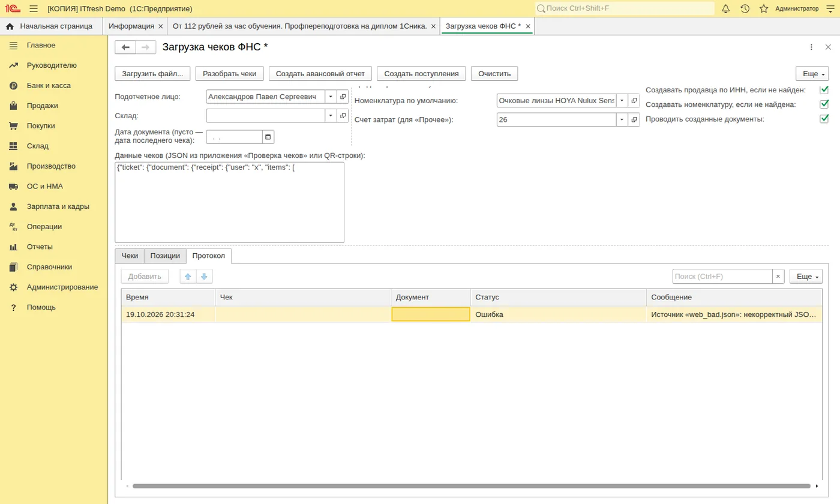Open the three-dot form options menu

click(x=811, y=47)
